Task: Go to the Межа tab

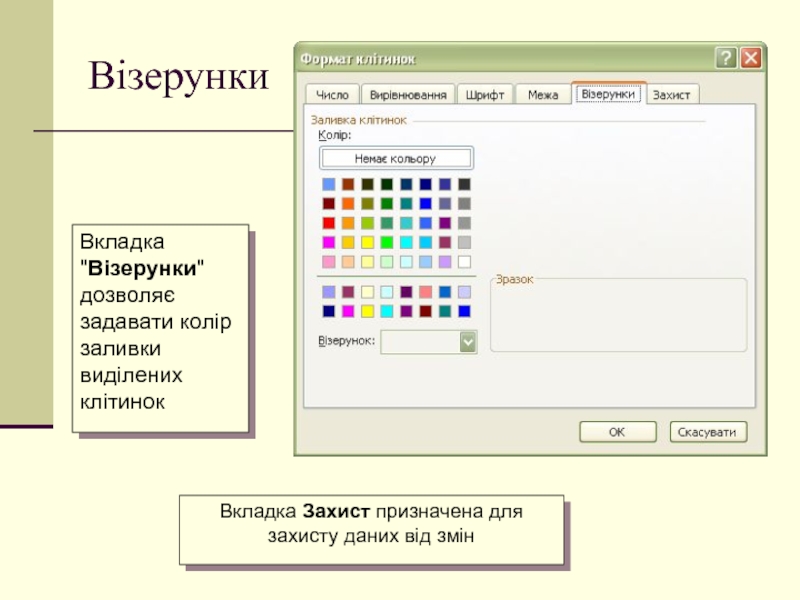Action: pos(543,95)
